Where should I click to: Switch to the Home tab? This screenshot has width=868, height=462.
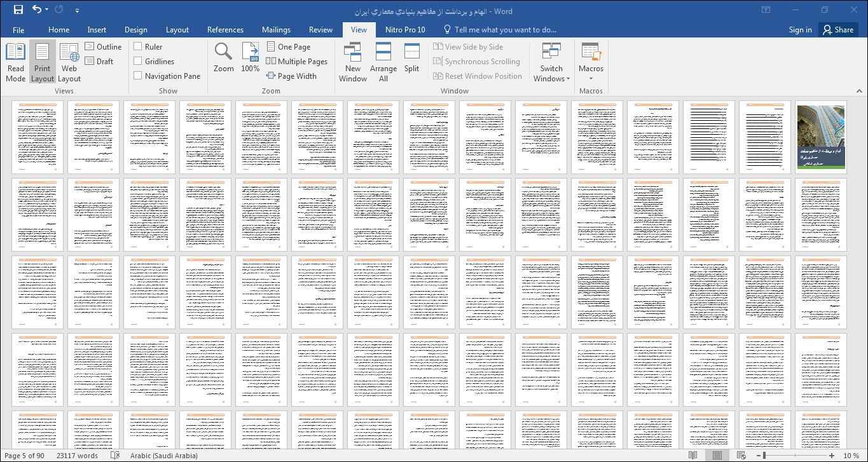click(x=59, y=30)
